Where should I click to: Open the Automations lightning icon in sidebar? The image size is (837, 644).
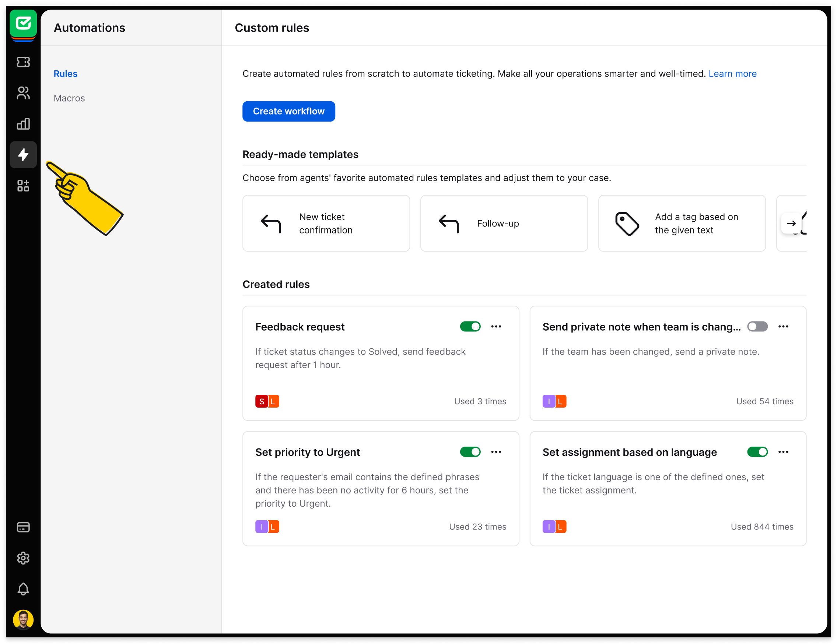(x=23, y=155)
